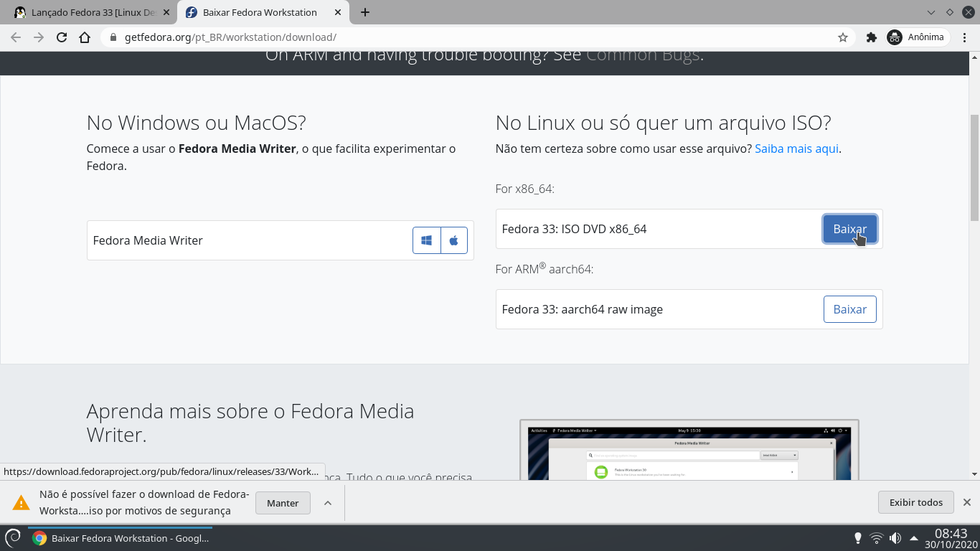Open a new tab with plus icon
The width and height of the screenshot is (980, 551).
pos(365,12)
